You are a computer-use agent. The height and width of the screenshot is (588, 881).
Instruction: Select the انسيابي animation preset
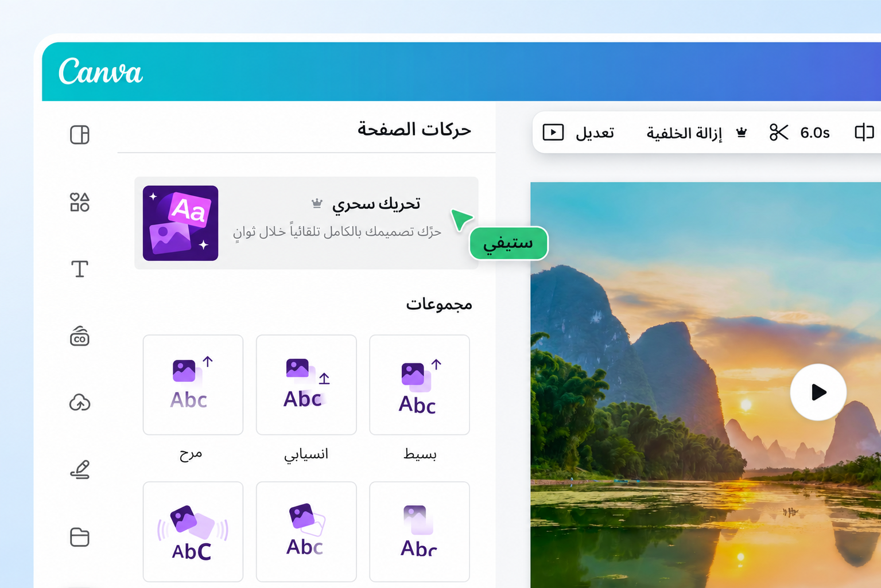point(306,385)
